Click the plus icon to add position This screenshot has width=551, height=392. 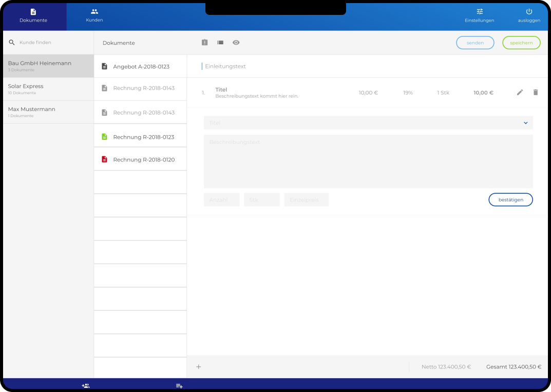[x=199, y=367]
